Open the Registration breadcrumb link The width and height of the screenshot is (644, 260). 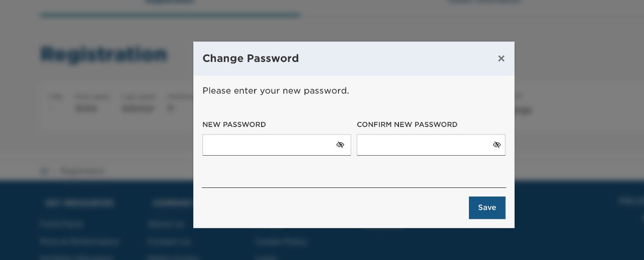pyautogui.click(x=83, y=171)
